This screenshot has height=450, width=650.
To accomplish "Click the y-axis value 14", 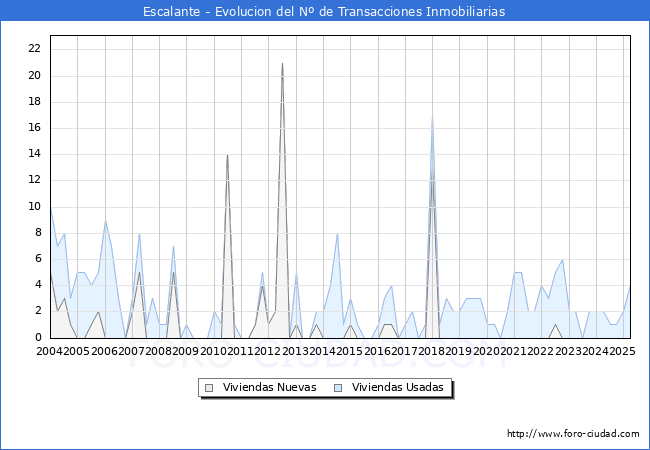I will click(35, 154).
